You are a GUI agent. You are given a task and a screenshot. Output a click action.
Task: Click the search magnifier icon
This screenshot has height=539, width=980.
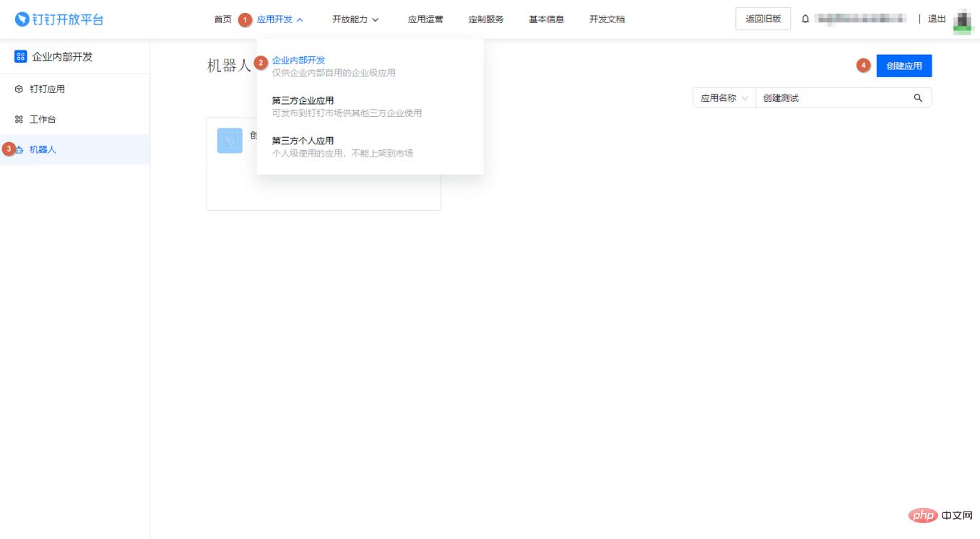point(918,98)
